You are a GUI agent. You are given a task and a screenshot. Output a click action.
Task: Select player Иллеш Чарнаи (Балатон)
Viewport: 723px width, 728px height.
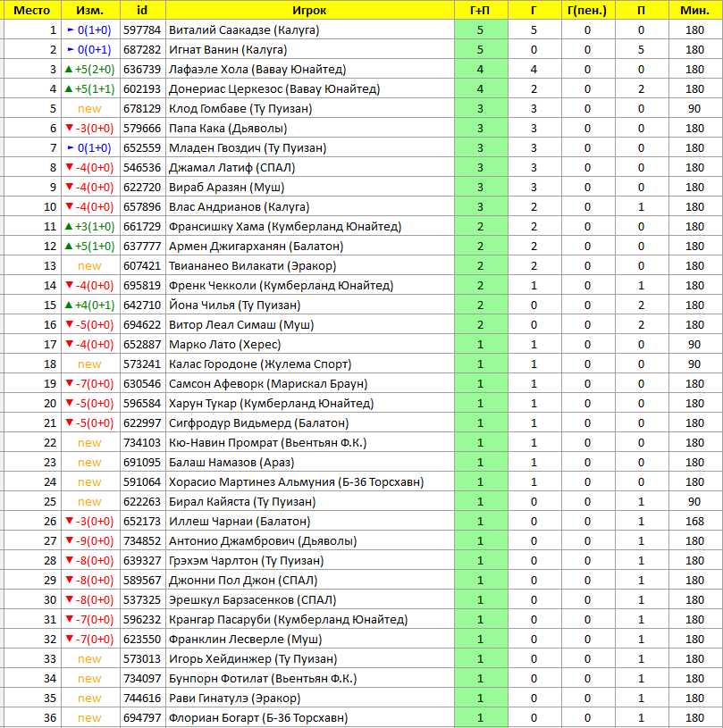[x=240, y=522]
